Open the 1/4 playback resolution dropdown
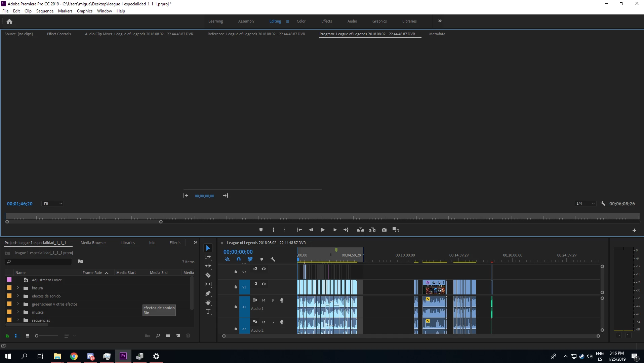The width and height of the screenshot is (644, 363). [585, 203]
